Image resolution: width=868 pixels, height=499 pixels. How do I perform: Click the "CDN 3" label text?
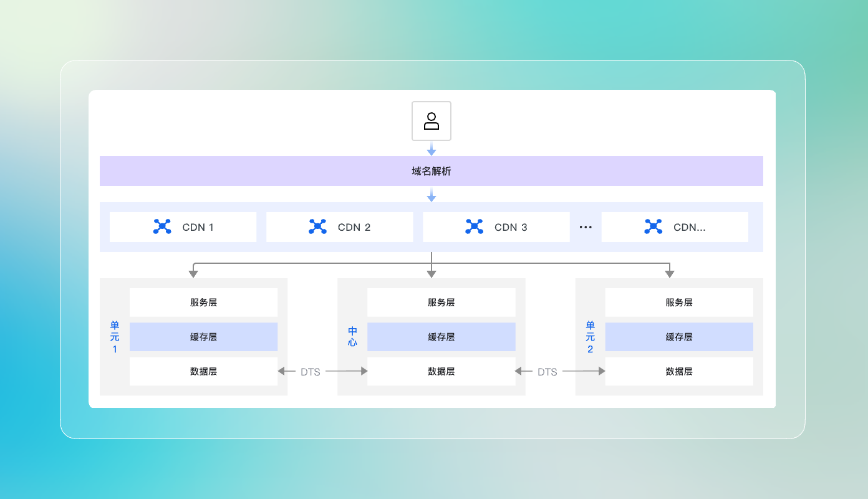point(511,228)
